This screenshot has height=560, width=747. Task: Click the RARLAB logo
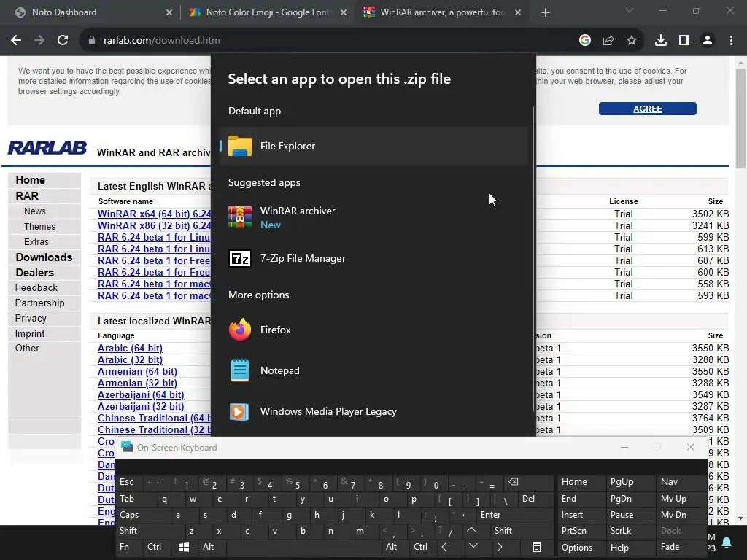[x=47, y=148]
